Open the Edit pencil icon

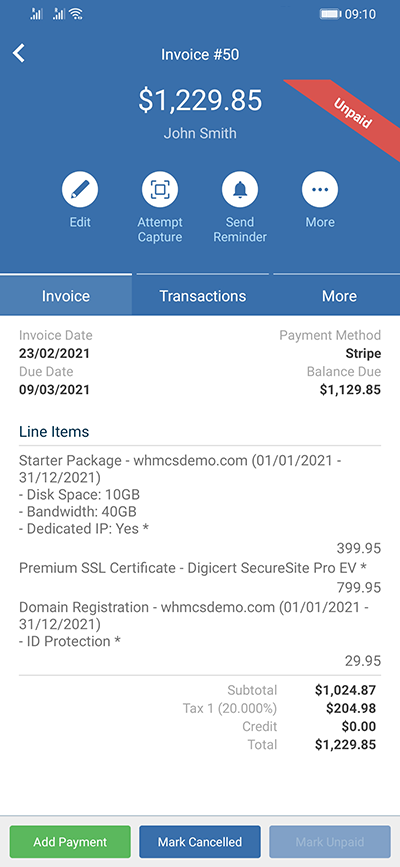[80, 190]
